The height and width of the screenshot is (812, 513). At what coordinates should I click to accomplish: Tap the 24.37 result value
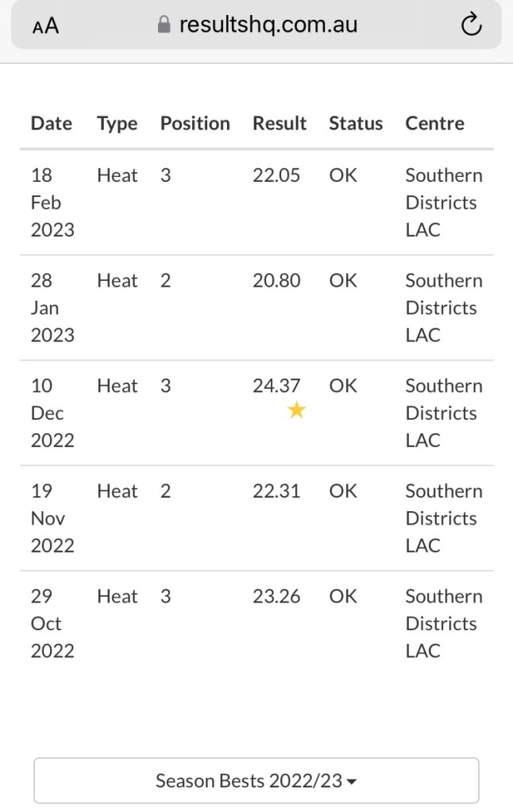[x=276, y=386]
